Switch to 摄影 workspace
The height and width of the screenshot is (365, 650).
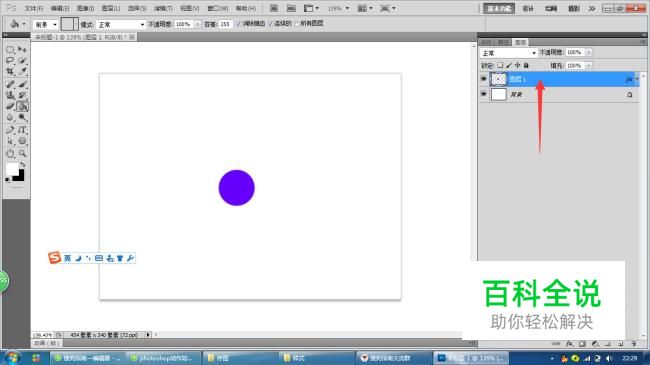click(574, 8)
